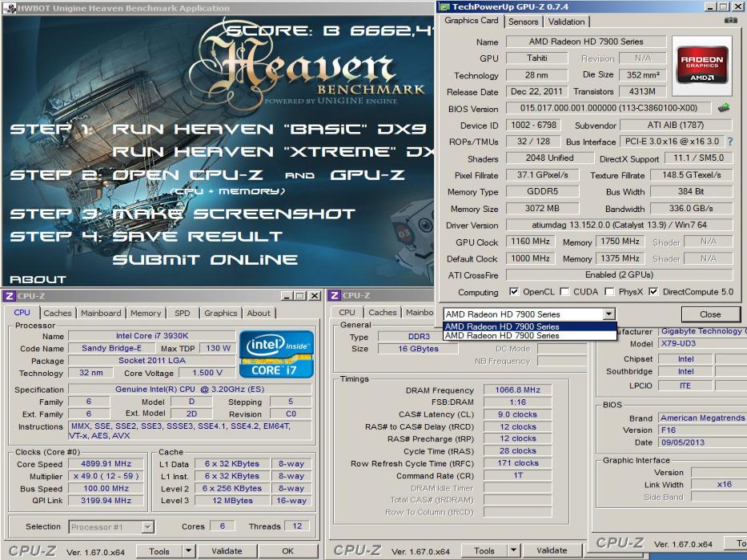
Task: Open the Caches tab in first CPU-Z
Action: coord(58,313)
